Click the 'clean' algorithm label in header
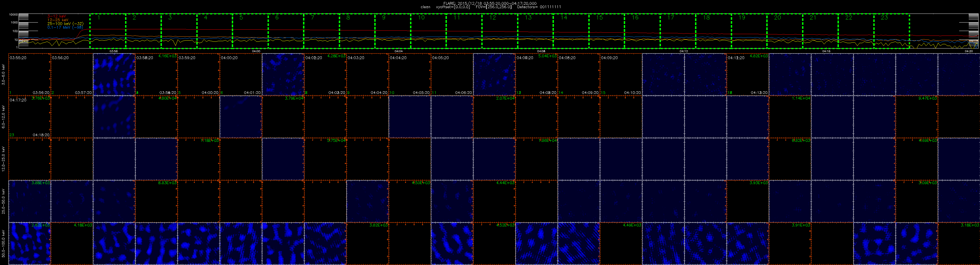This screenshot has width=980, height=265. 425,7
